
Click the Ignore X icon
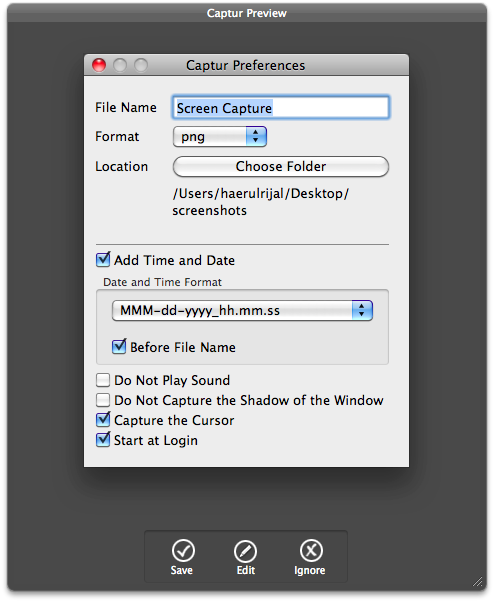click(x=311, y=551)
